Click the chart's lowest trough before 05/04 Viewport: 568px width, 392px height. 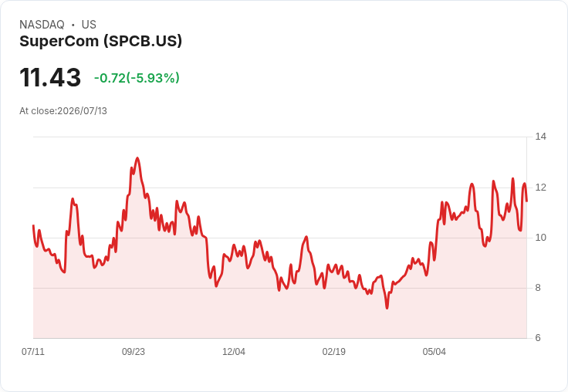point(387,308)
